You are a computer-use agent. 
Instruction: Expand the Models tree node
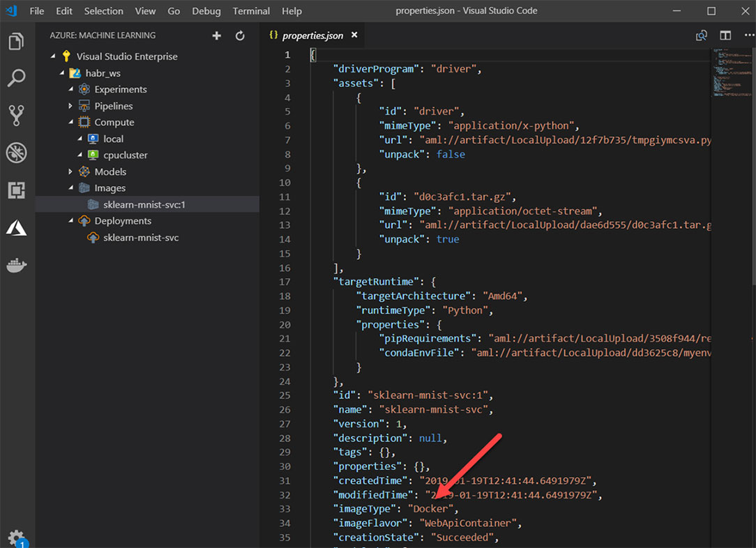tap(70, 172)
